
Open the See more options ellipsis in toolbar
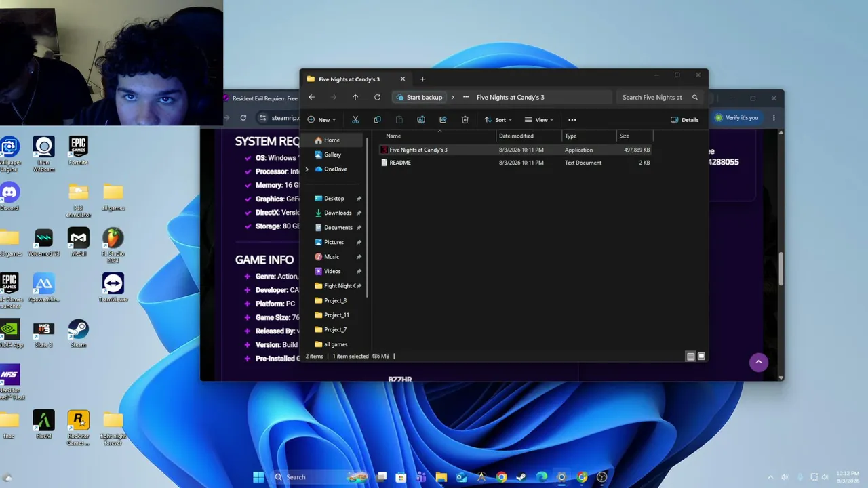coord(572,120)
